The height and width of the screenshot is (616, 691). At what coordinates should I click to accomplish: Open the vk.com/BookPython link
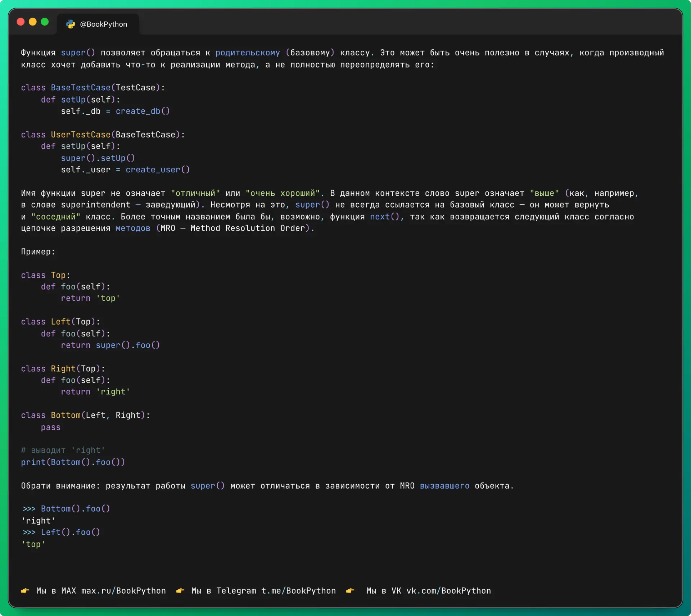(x=448, y=591)
